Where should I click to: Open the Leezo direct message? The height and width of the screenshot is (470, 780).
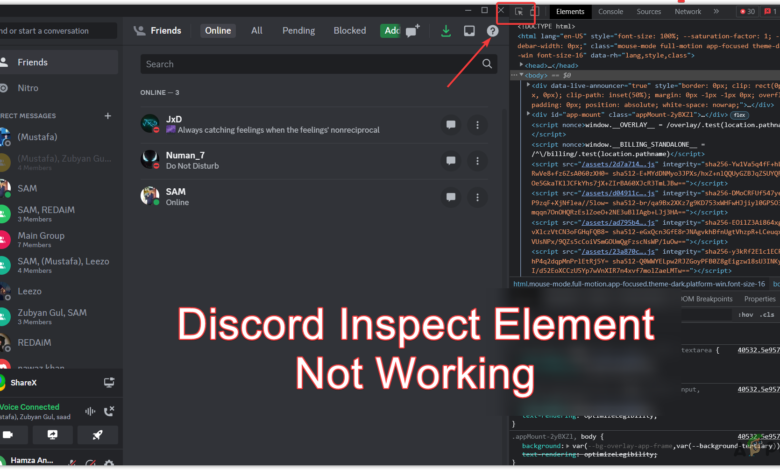click(x=59, y=291)
